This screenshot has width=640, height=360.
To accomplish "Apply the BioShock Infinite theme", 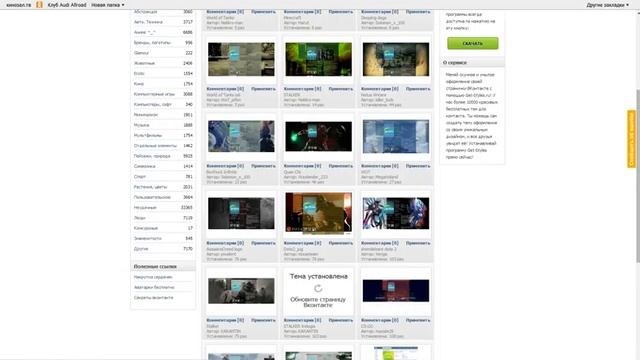I will tap(263, 166).
